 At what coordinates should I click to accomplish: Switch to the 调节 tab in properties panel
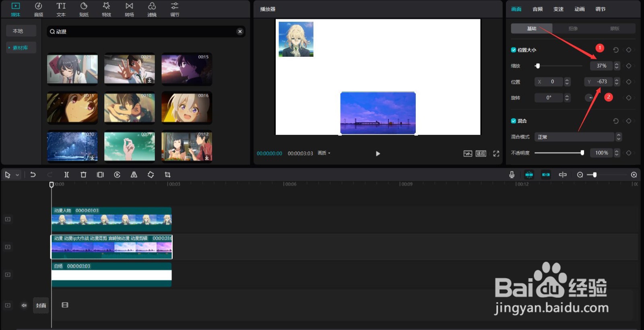tap(600, 9)
